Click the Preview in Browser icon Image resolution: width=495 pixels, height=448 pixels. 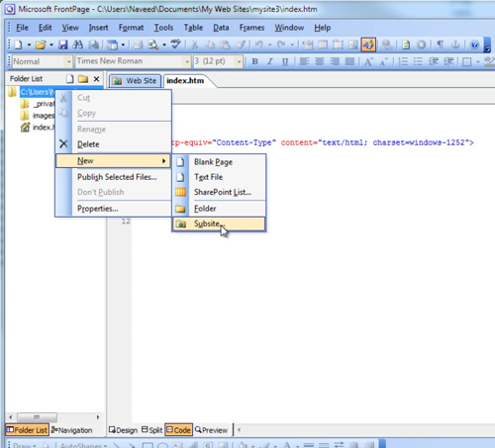coord(153,45)
